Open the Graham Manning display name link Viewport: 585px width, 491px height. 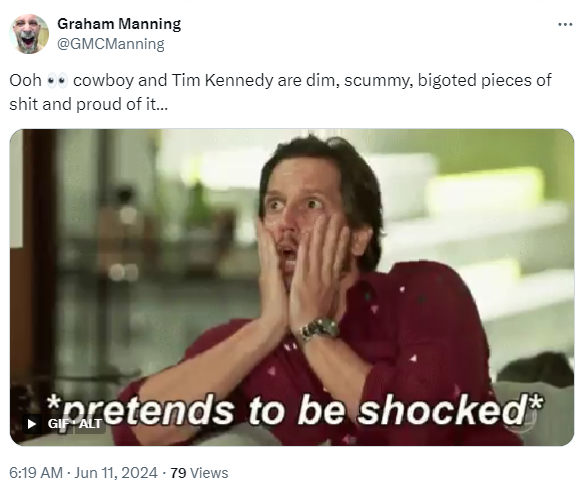[x=119, y=24]
